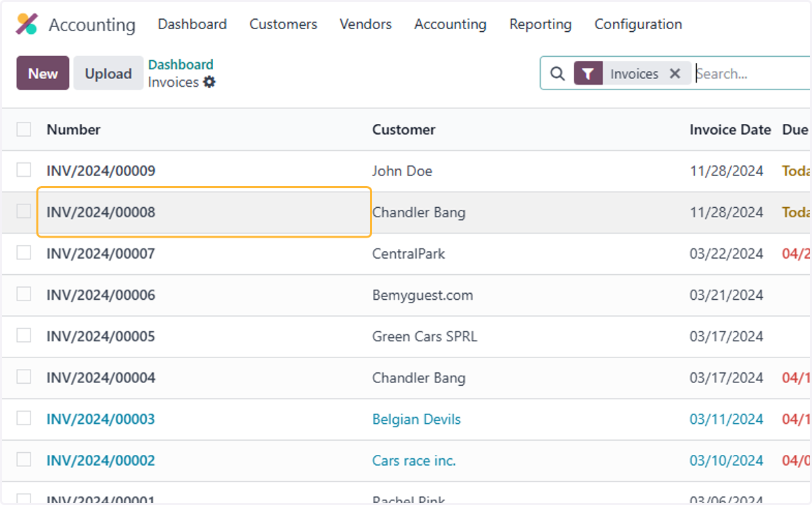Viewport: 812px width, 505px height.
Task: Check the box for INV/2024/00008
Action: tap(24, 211)
